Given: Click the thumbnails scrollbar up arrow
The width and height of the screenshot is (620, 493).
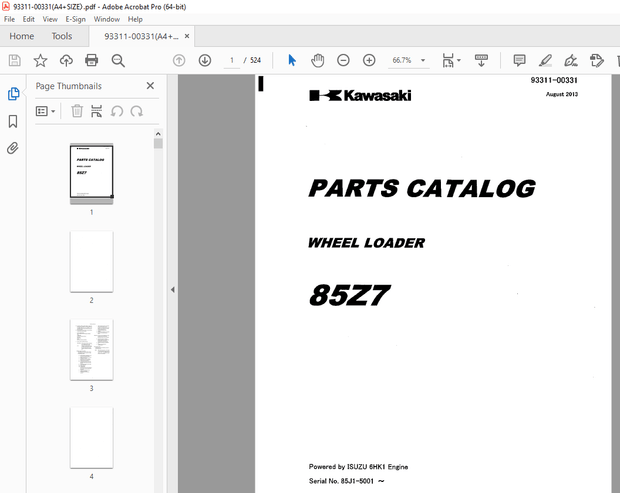Looking at the screenshot, I should tap(158, 134).
